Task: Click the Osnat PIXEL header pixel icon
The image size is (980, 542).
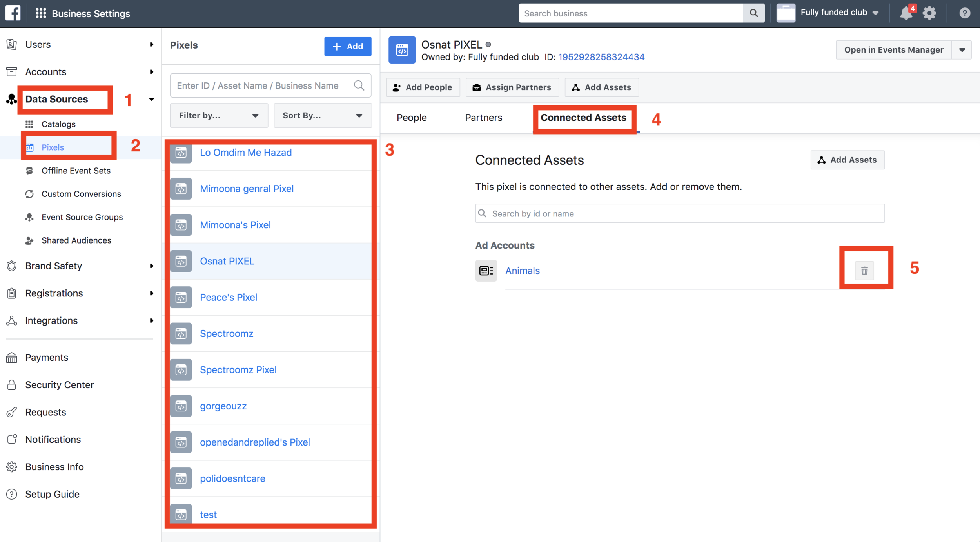Action: (402, 50)
